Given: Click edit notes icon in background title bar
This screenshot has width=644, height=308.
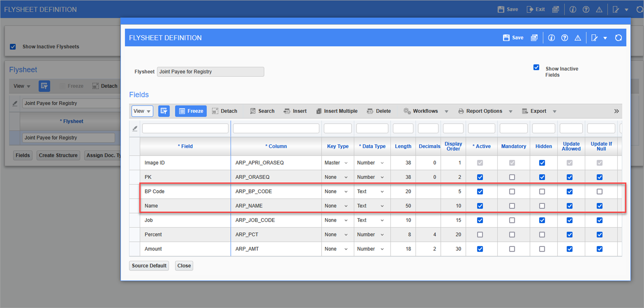Looking at the screenshot, I should coord(616,9).
